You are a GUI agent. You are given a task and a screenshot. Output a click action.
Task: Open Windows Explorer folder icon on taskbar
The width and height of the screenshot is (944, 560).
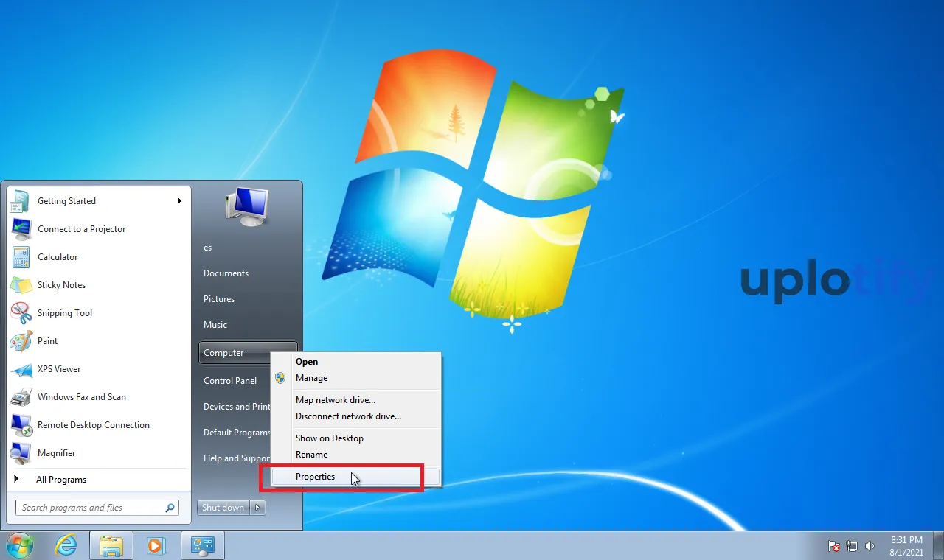point(111,546)
